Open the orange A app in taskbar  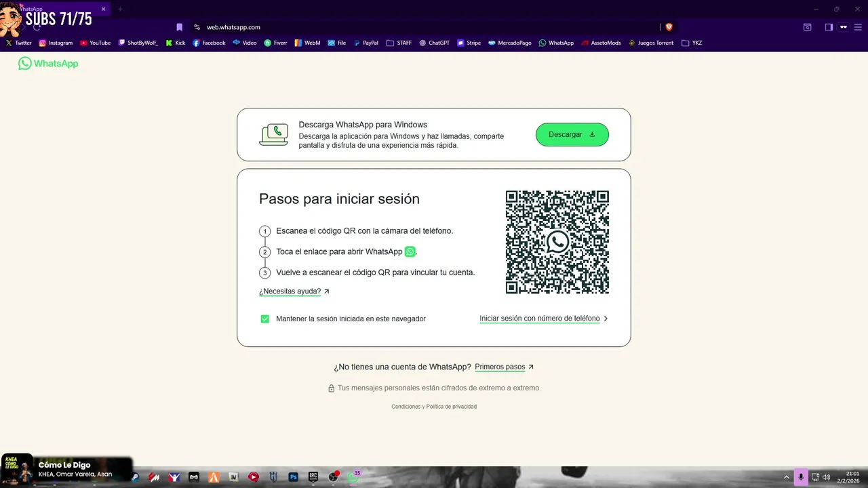[214, 477]
